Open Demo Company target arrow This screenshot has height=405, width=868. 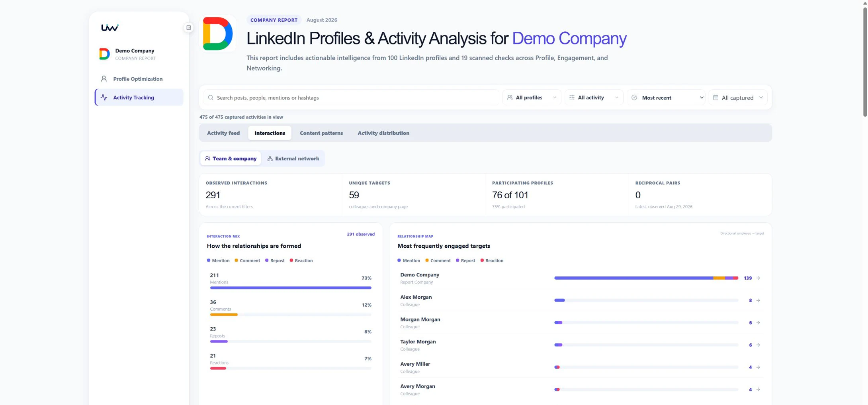coord(758,278)
